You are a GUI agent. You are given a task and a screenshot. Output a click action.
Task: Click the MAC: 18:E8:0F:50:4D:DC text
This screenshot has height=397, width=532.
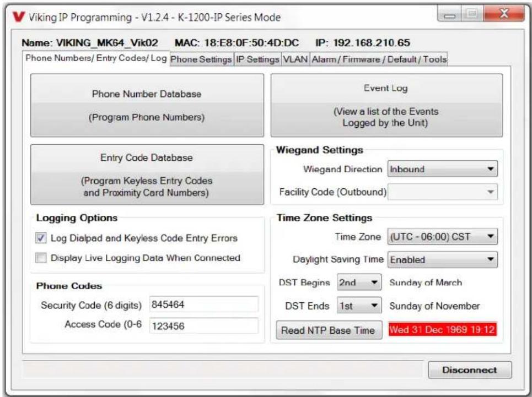pyautogui.click(x=237, y=43)
